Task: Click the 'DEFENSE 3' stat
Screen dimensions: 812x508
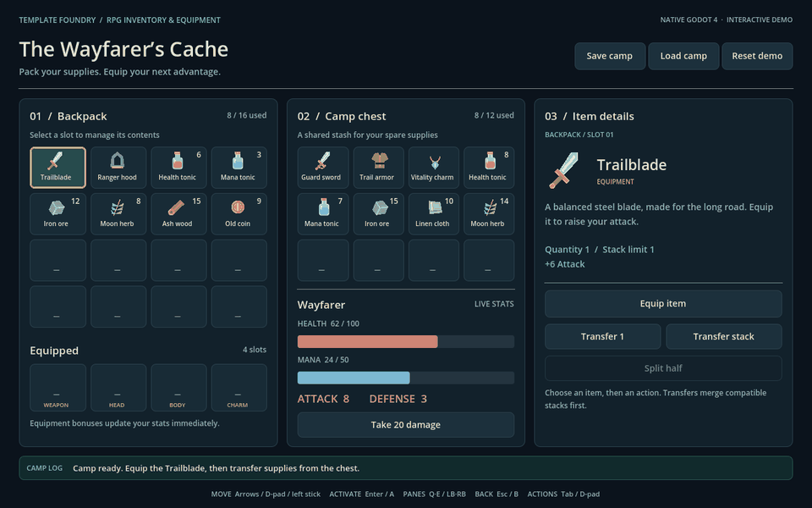Action: point(398,399)
